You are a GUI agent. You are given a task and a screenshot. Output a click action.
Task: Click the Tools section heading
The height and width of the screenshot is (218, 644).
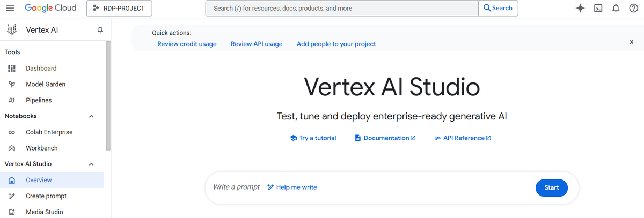12,52
